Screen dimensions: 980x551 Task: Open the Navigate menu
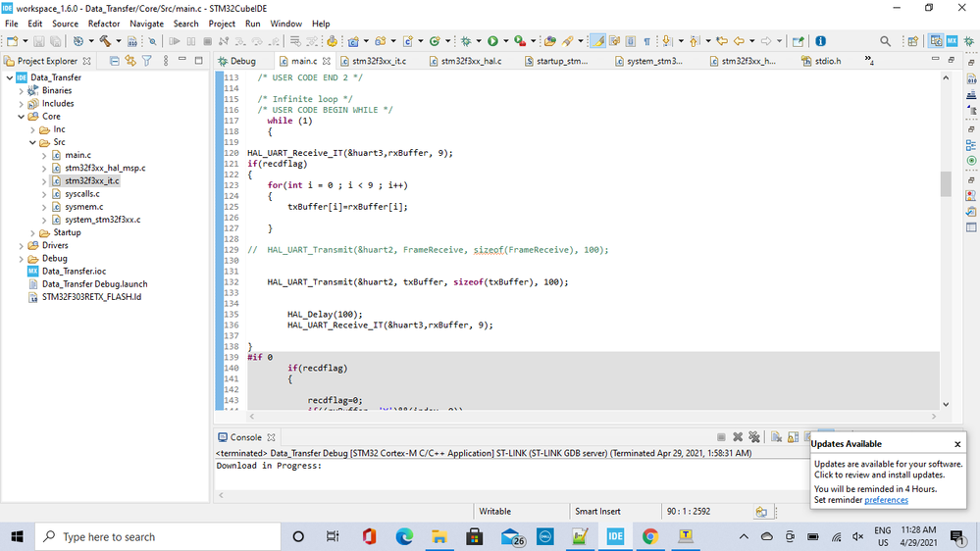point(146,24)
